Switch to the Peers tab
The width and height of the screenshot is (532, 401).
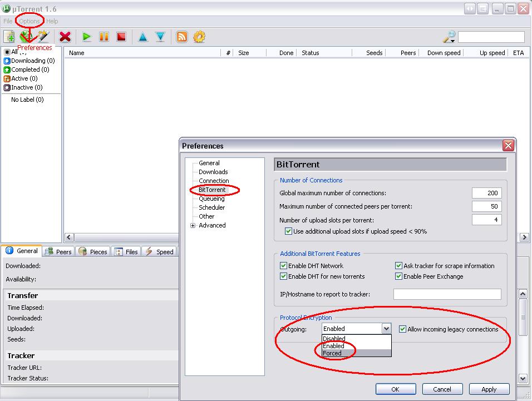pos(58,252)
